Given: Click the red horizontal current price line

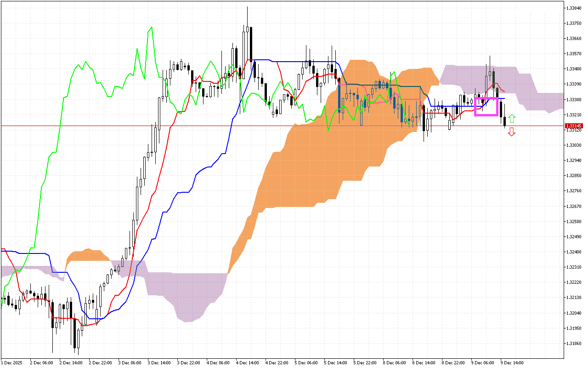Looking at the screenshot, I should [276, 125].
